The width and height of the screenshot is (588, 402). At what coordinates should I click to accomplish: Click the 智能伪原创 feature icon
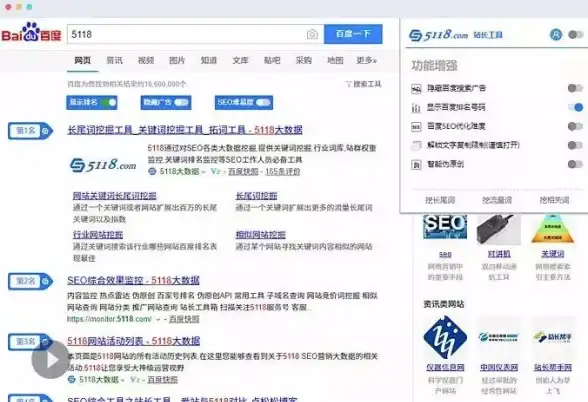click(416, 164)
